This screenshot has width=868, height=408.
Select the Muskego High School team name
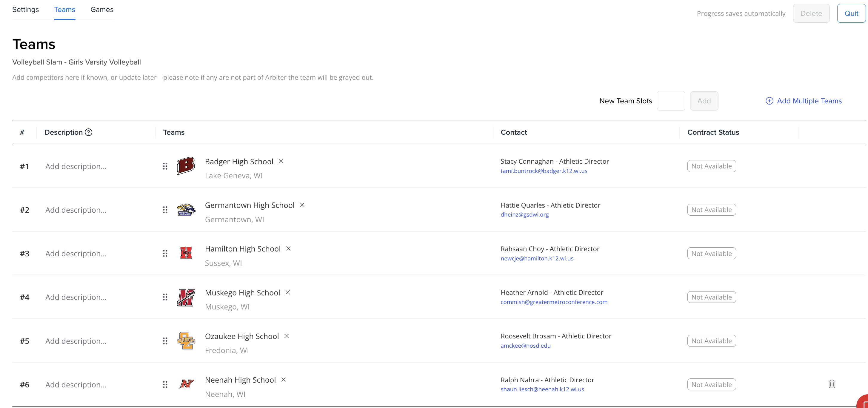(243, 293)
